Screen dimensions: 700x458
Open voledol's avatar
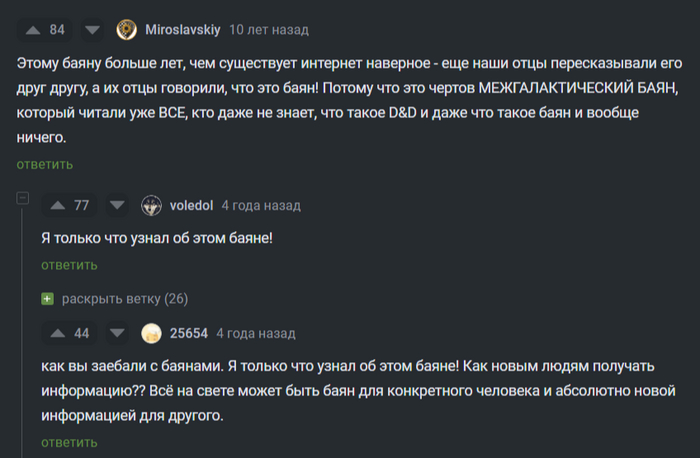click(x=151, y=205)
